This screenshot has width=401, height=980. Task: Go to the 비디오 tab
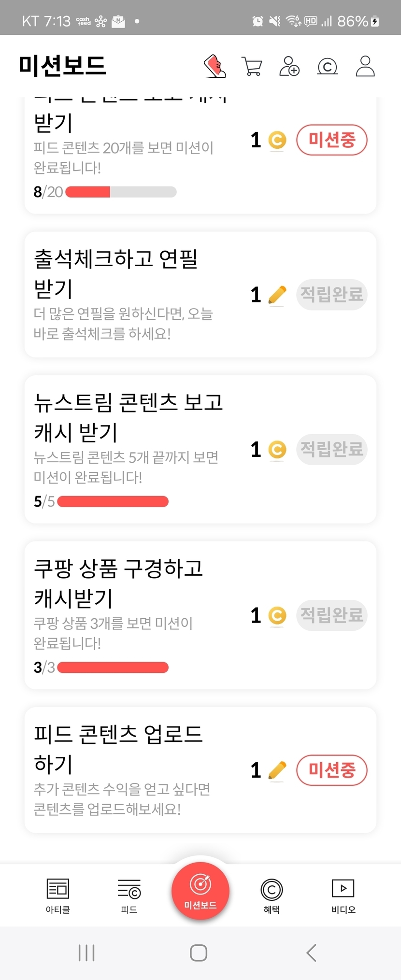(343, 895)
